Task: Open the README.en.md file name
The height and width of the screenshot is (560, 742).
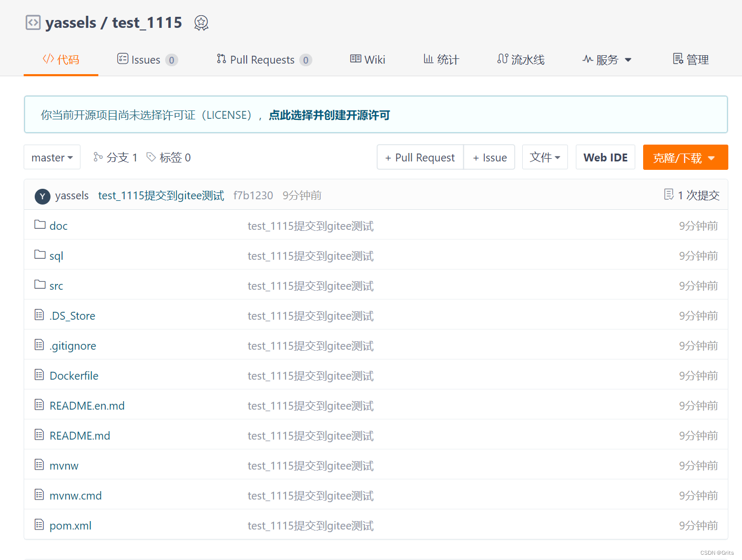Action: pos(87,405)
